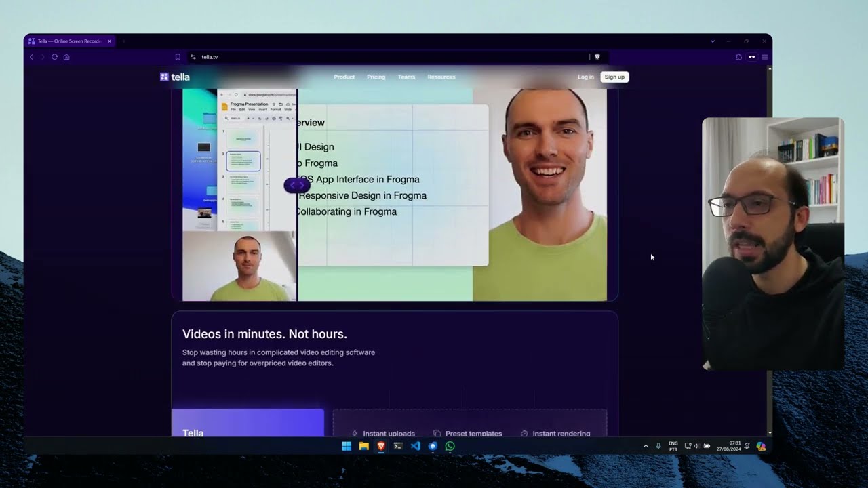This screenshot has height=488, width=868.
Task: Click the Instant uploads feature item
Action: pos(382,434)
